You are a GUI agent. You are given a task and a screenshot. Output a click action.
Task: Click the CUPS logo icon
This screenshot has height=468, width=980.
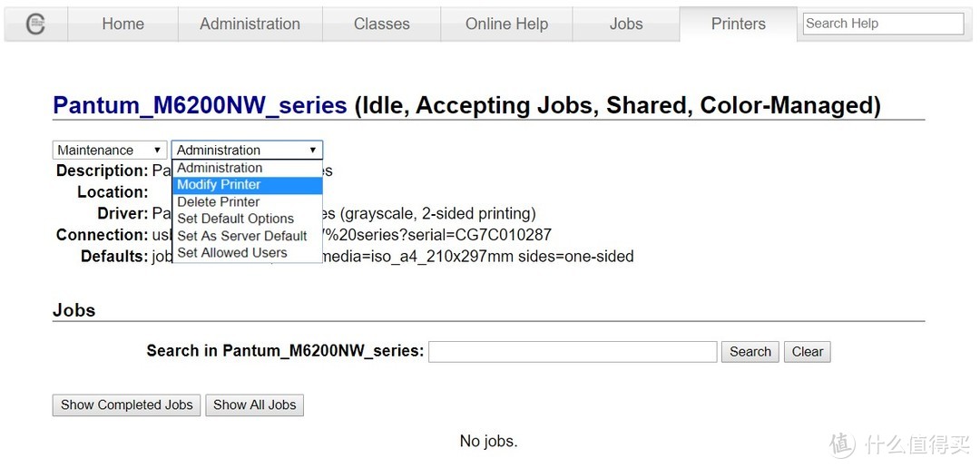pyautogui.click(x=35, y=24)
